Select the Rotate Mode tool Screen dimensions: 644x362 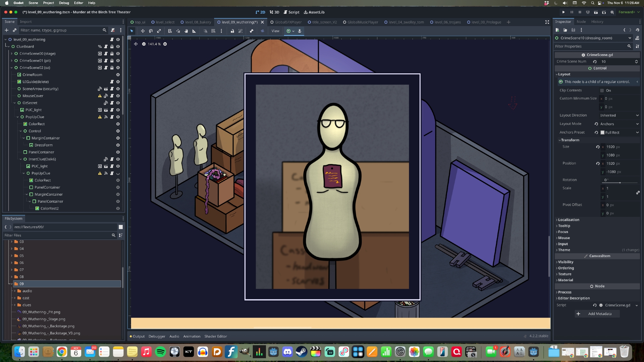(151, 31)
